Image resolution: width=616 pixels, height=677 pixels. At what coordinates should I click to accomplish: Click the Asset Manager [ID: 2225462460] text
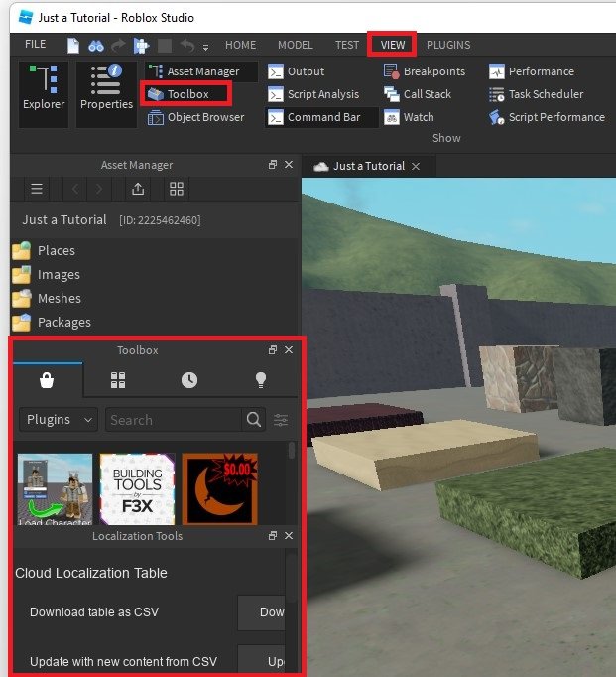point(160,220)
